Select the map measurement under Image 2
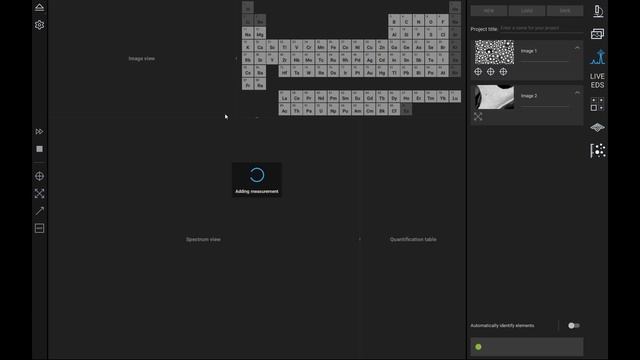The height and width of the screenshot is (360, 640). [x=478, y=117]
